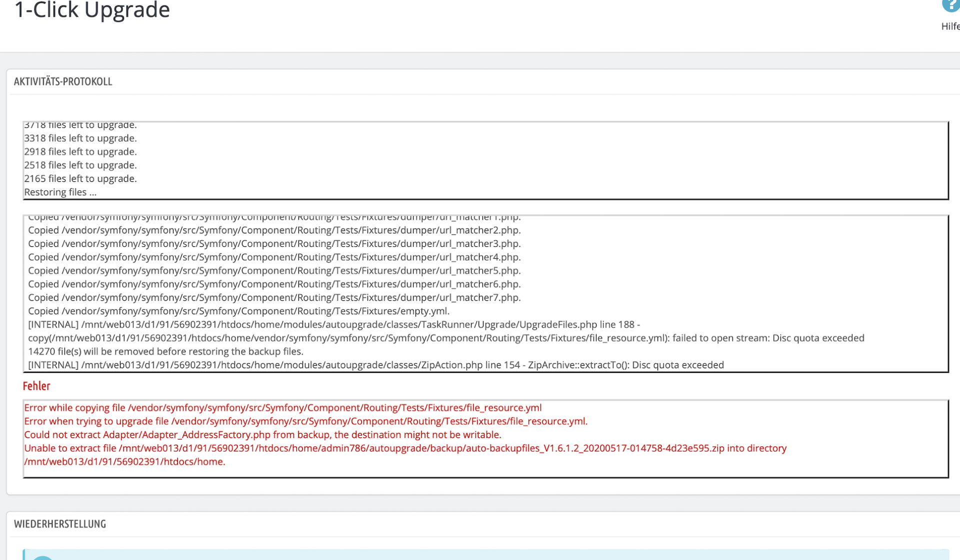Click the red Fehler heading

[x=36, y=386]
